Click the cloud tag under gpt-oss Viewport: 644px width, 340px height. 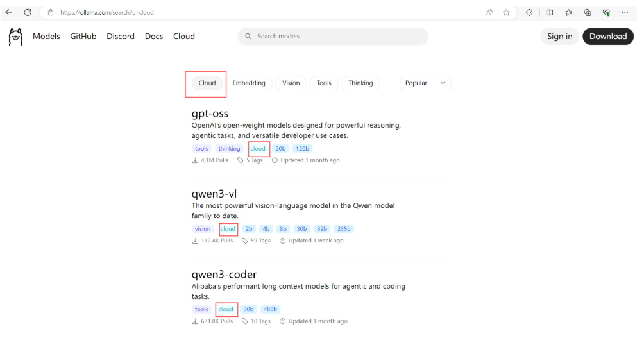pos(258,149)
